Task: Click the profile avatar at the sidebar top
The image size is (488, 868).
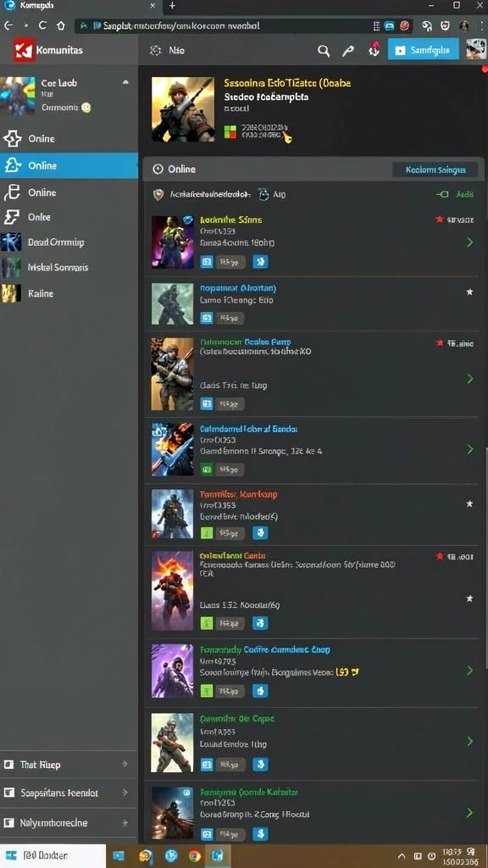Action: [x=17, y=95]
